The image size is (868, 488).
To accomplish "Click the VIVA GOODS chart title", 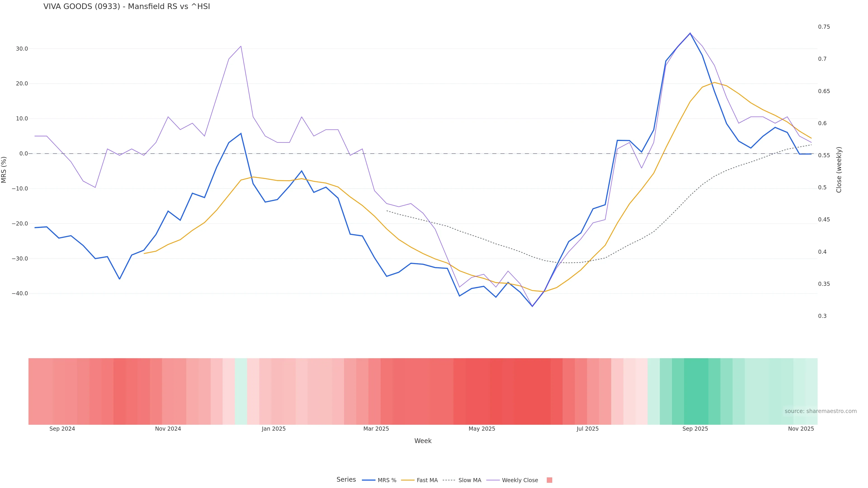I will [127, 6].
